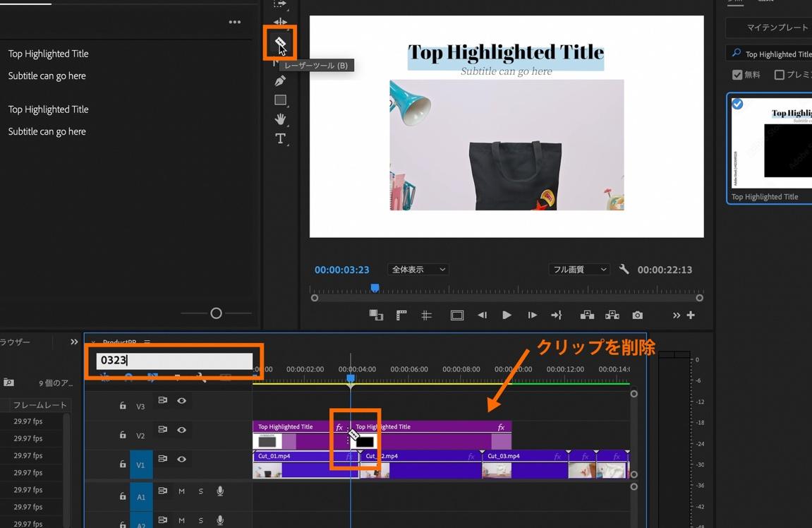The width and height of the screenshot is (812, 528).
Task: Toggle sync lock on track A1
Action: pos(162,490)
